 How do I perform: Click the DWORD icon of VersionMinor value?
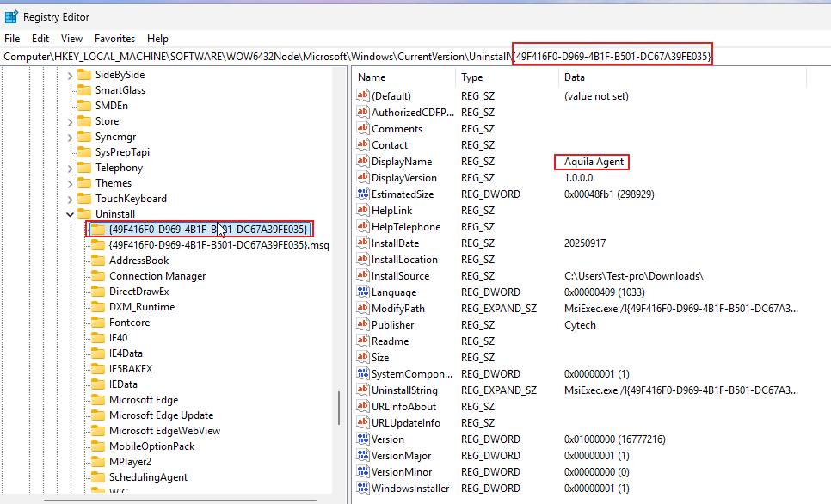coord(363,471)
